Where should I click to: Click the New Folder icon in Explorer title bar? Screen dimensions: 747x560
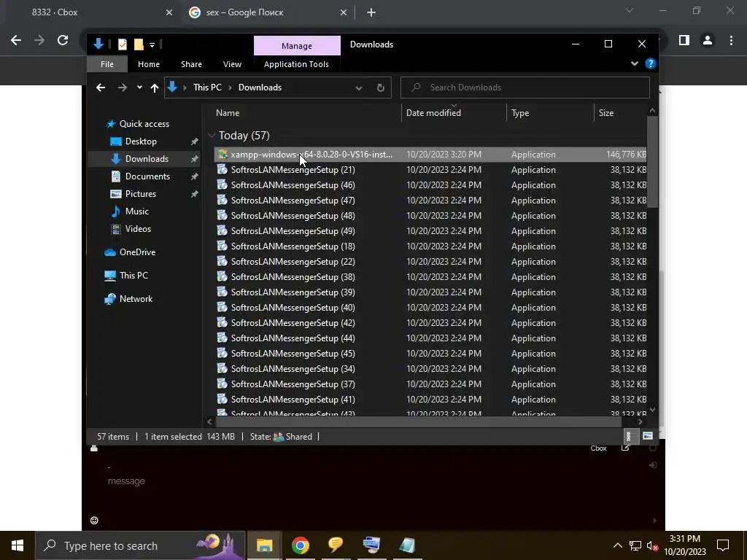click(139, 44)
